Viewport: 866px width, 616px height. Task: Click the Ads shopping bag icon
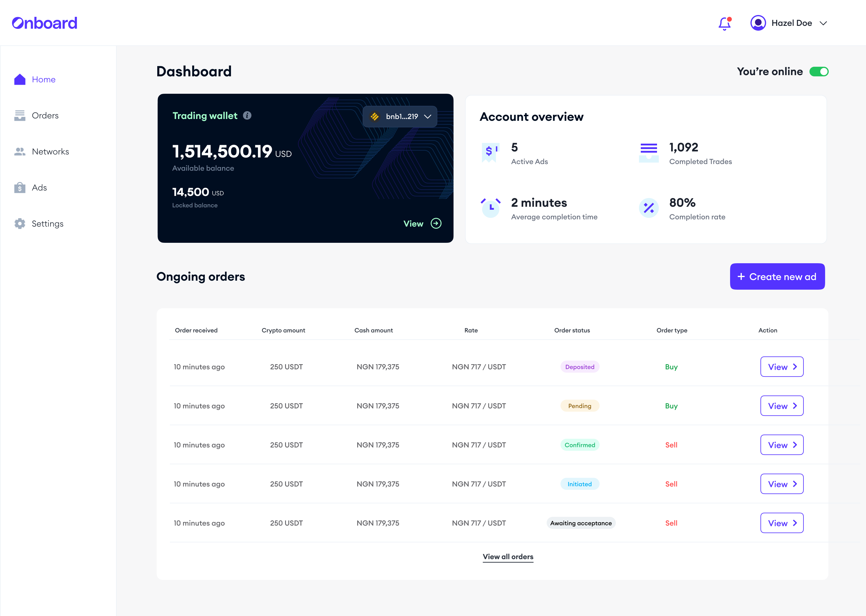(20, 188)
